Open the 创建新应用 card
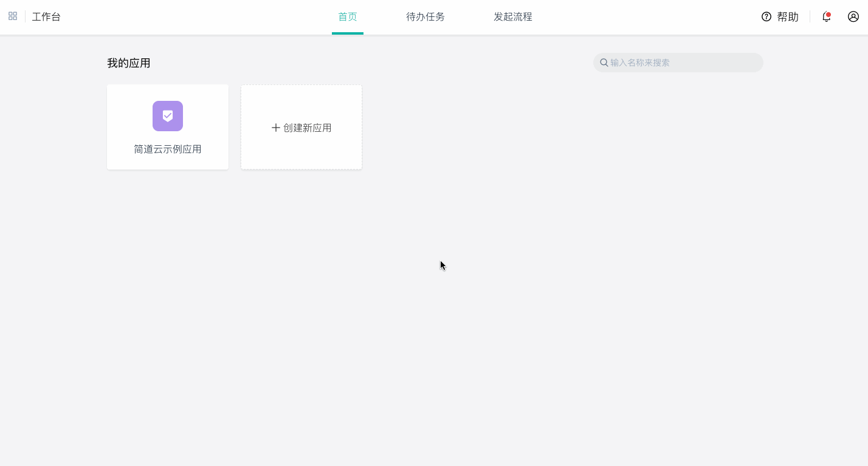Viewport: 868px width, 466px height. click(x=301, y=127)
